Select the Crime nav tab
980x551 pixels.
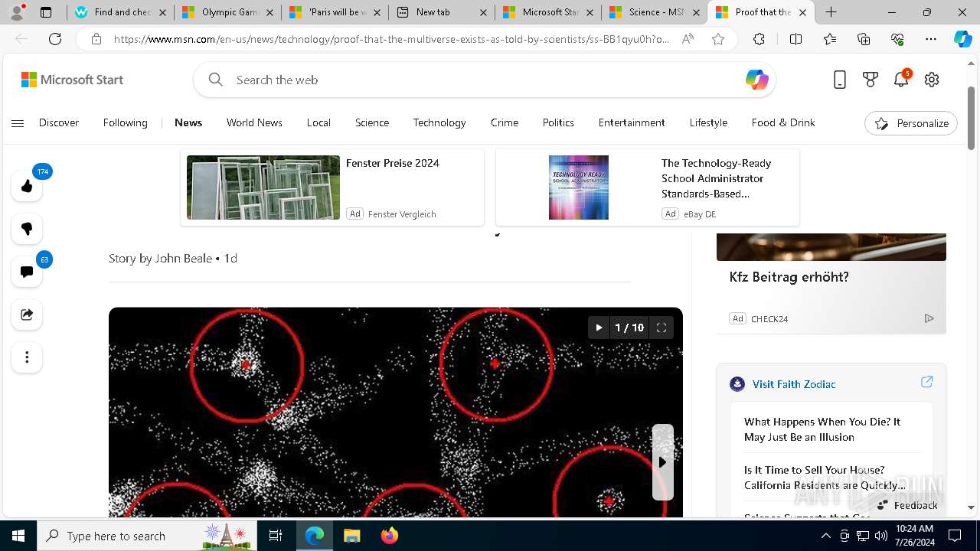505,122
